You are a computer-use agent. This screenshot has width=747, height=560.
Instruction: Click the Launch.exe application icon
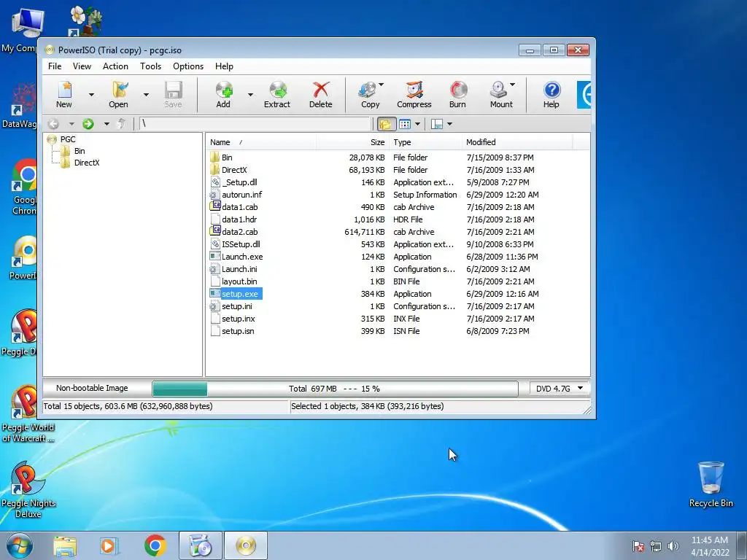tap(215, 256)
